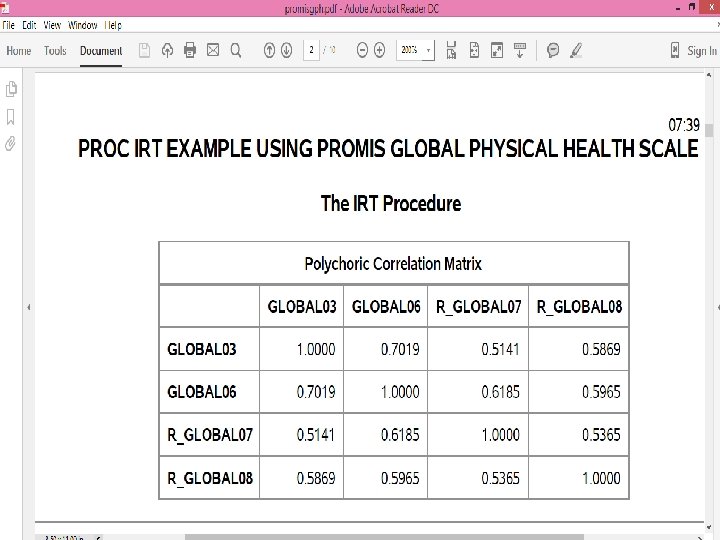The image size is (720, 540).
Task: Add a comment with the speech bubble icon
Action: [553, 50]
